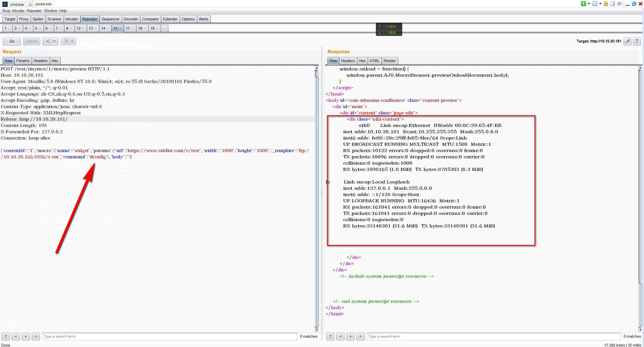Click the Go button
644x347 pixels.
pos(12,41)
